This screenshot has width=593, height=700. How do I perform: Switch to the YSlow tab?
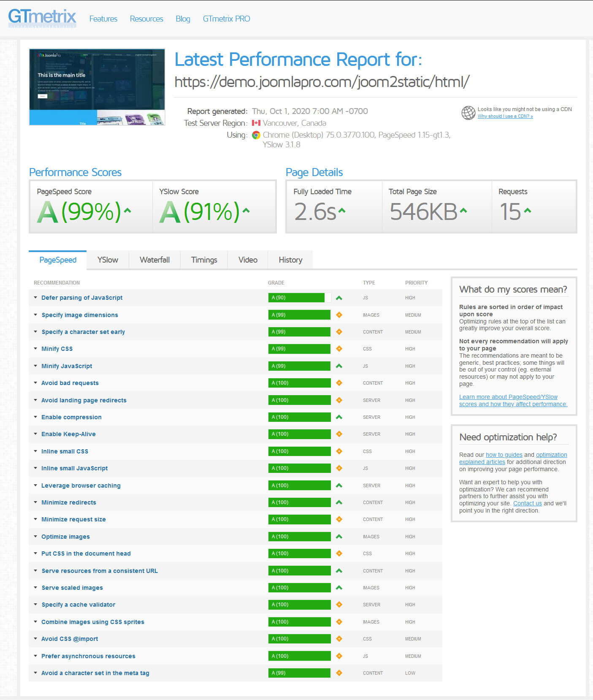pyautogui.click(x=108, y=260)
